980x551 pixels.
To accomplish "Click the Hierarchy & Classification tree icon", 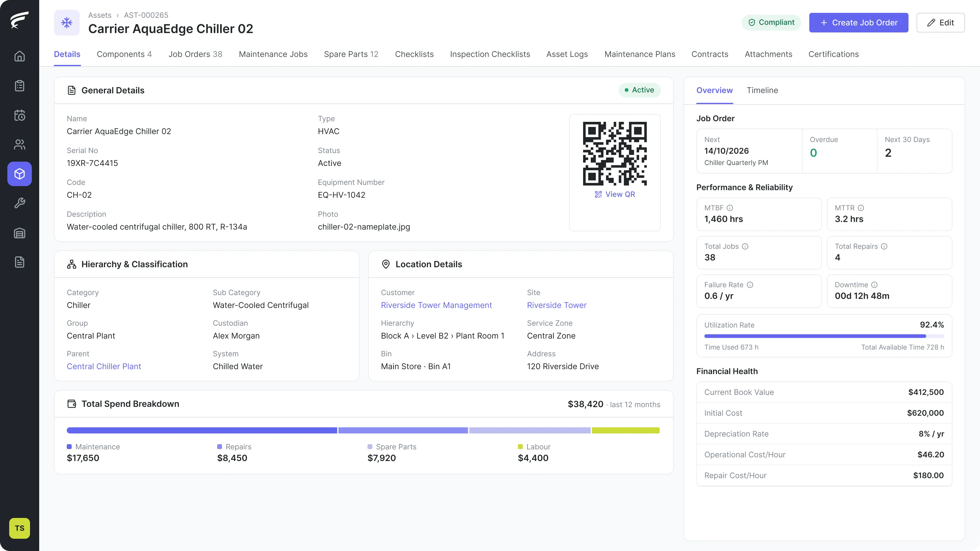I will 72,264.
